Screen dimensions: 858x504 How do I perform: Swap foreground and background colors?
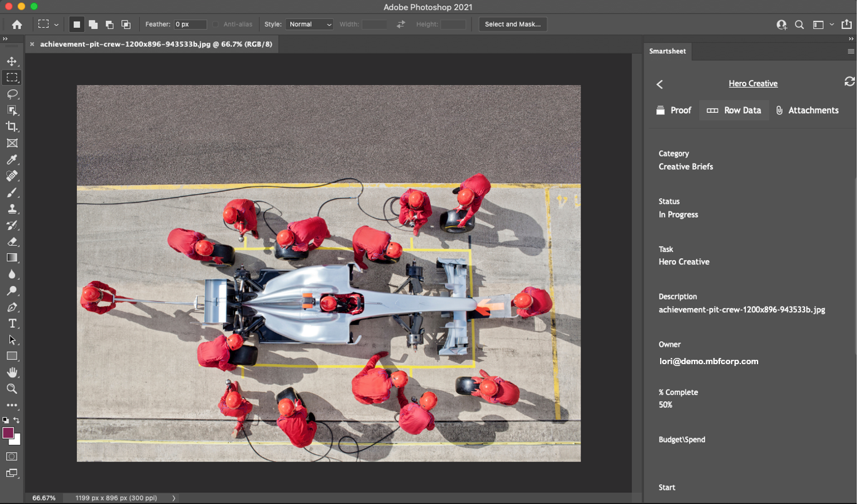point(17,420)
